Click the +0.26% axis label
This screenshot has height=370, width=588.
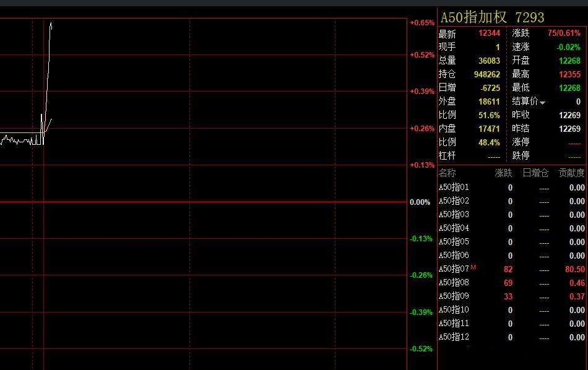coord(422,128)
